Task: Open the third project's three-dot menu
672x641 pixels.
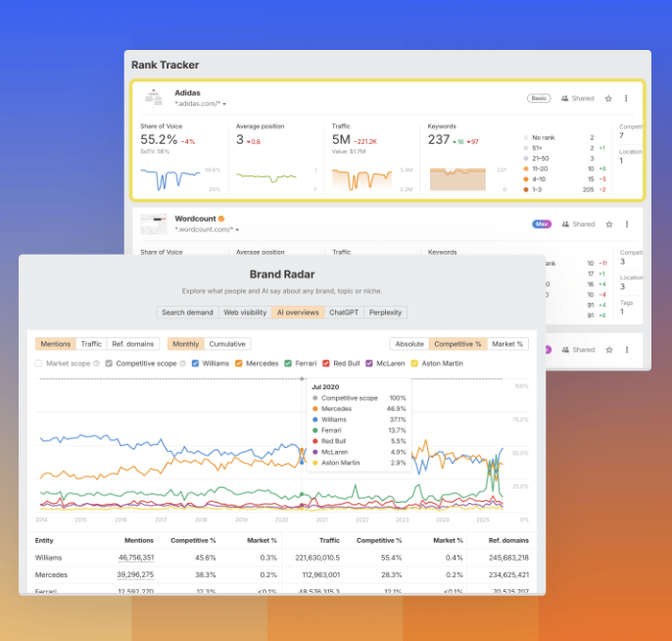Action: point(627,350)
